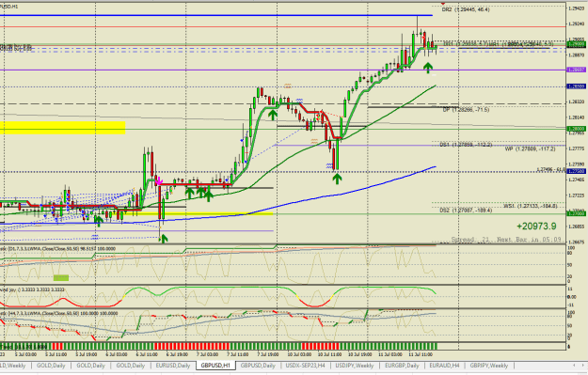
Task: Open the EURAUD,H4 chart tab
Action: click(444, 366)
